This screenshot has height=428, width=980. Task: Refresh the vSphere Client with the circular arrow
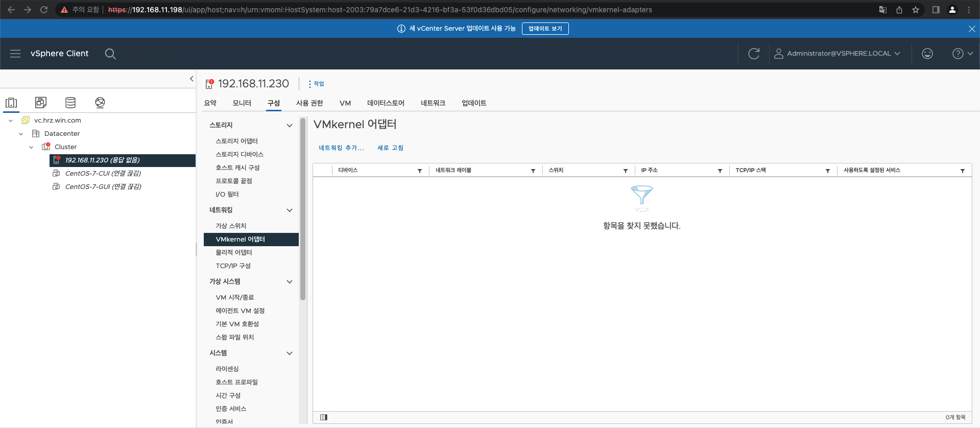754,54
